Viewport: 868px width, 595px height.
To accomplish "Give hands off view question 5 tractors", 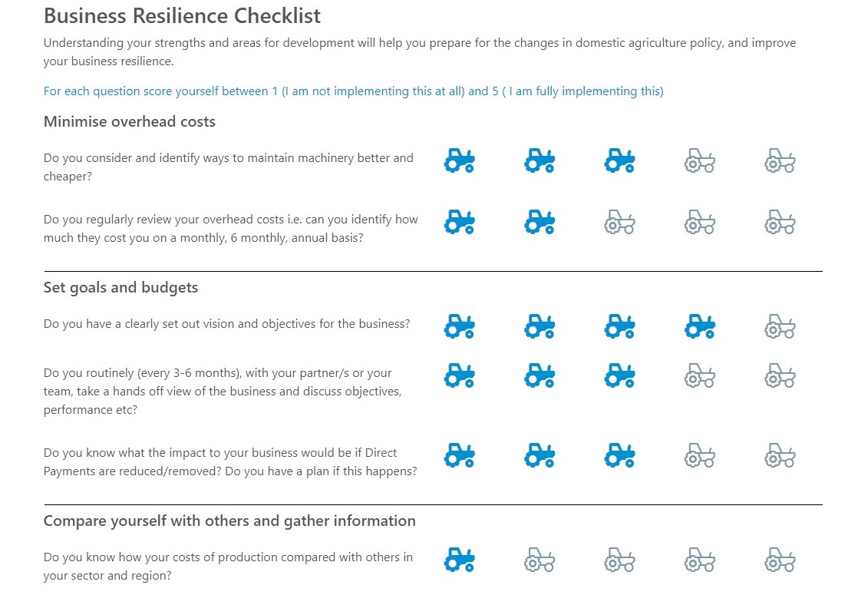I will click(780, 376).
